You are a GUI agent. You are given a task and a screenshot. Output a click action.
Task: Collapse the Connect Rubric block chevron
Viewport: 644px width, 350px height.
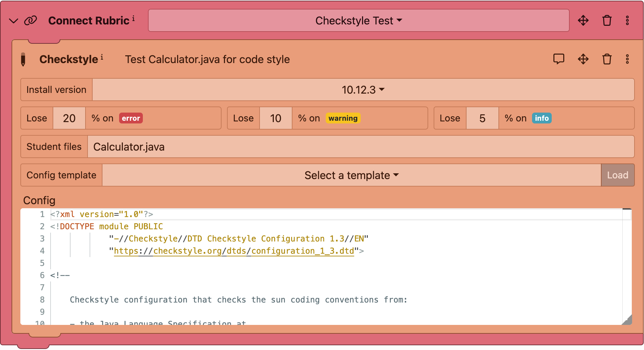14,21
